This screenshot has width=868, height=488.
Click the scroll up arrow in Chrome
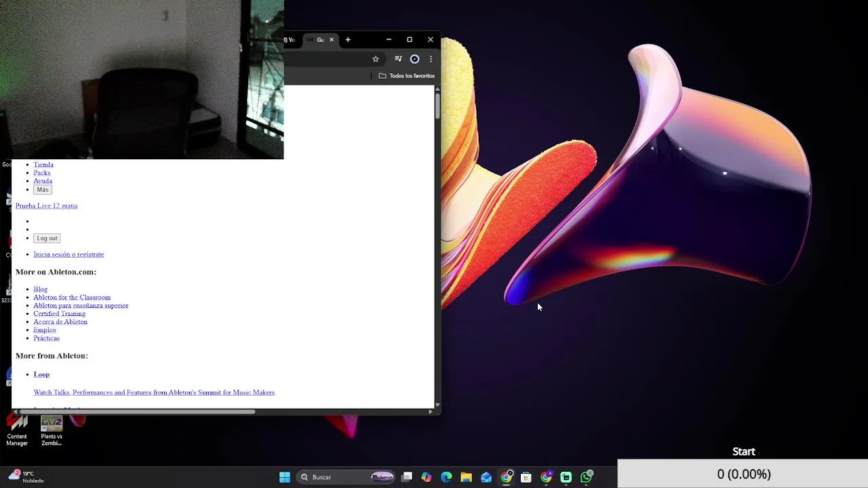coord(437,89)
